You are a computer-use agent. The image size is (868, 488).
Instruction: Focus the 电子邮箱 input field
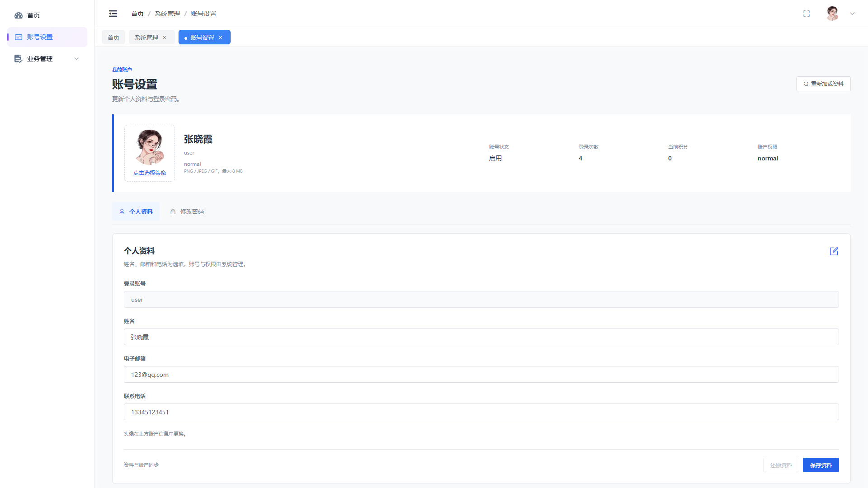481,375
